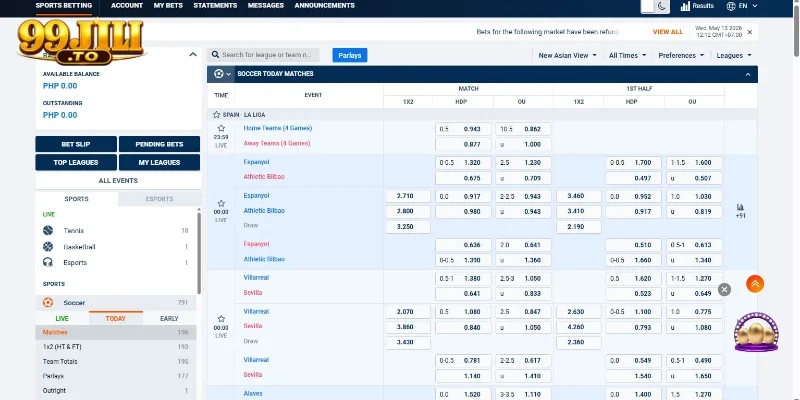Viewport: 800px width, 400px height.
Task: Click the search magnifier icon
Action: coord(215,55)
